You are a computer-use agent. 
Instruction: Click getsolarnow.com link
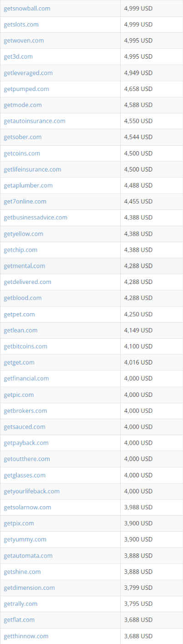pyautogui.click(x=27, y=507)
